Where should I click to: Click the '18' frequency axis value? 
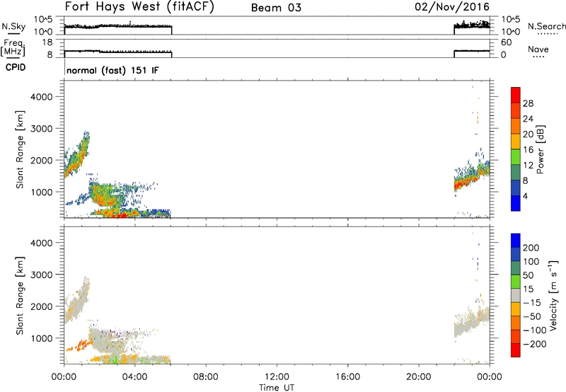click(x=47, y=42)
